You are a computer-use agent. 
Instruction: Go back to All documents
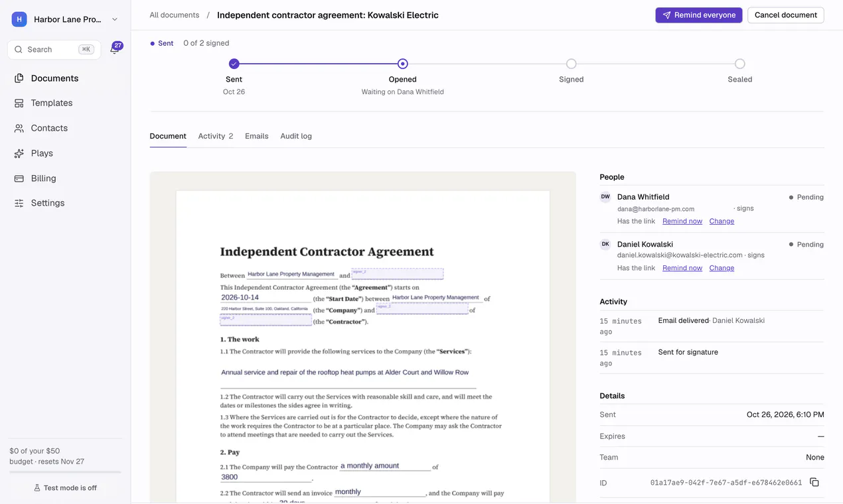click(175, 15)
